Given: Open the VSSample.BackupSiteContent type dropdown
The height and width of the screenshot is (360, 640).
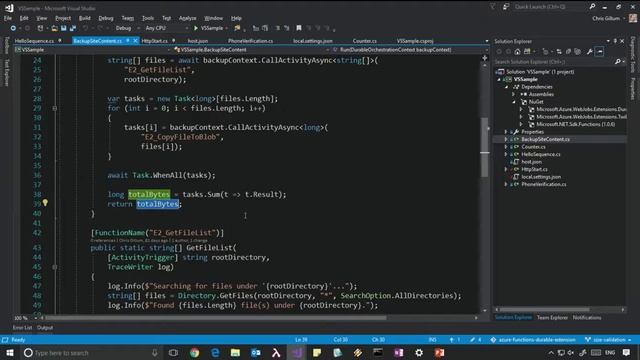Looking at the screenshot, I should [x=251, y=50].
